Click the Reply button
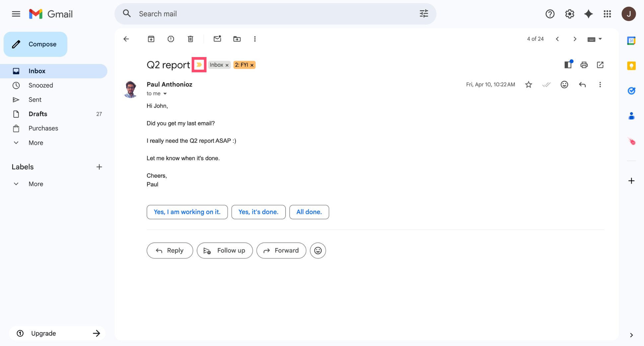The image size is (644, 346). [170, 250]
